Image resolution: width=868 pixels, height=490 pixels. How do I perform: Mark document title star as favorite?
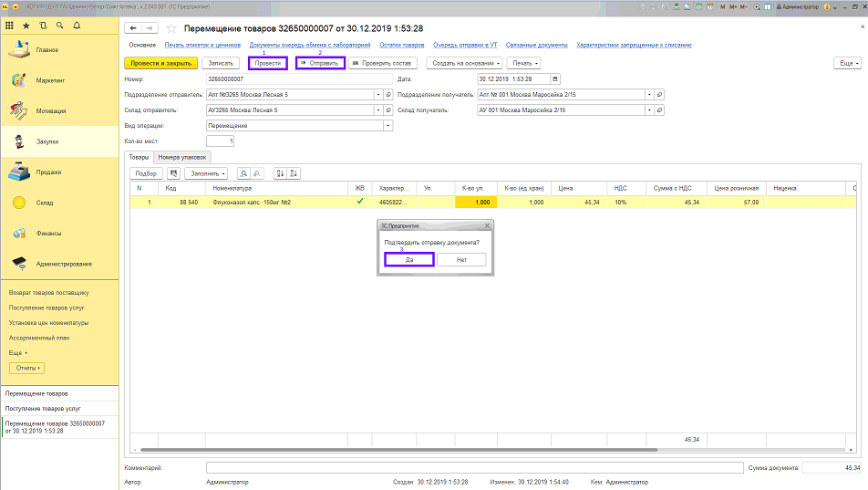[172, 29]
